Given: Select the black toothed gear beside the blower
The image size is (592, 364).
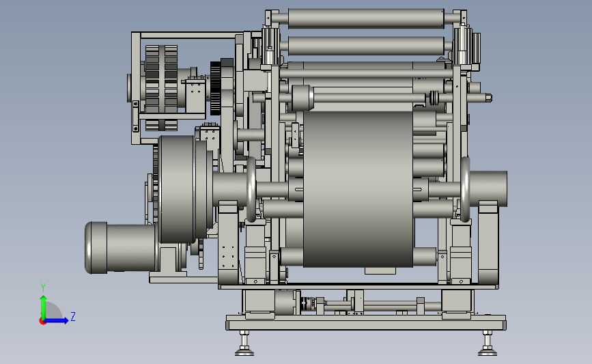Looking at the screenshot, I should coord(216,88).
